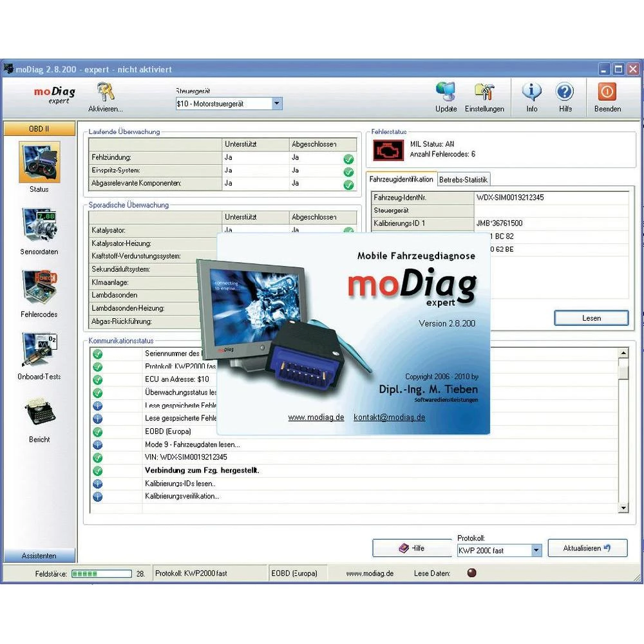Switch to Betriebs-Statistik tab
This screenshot has height=644, width=644.
point(463,180)
